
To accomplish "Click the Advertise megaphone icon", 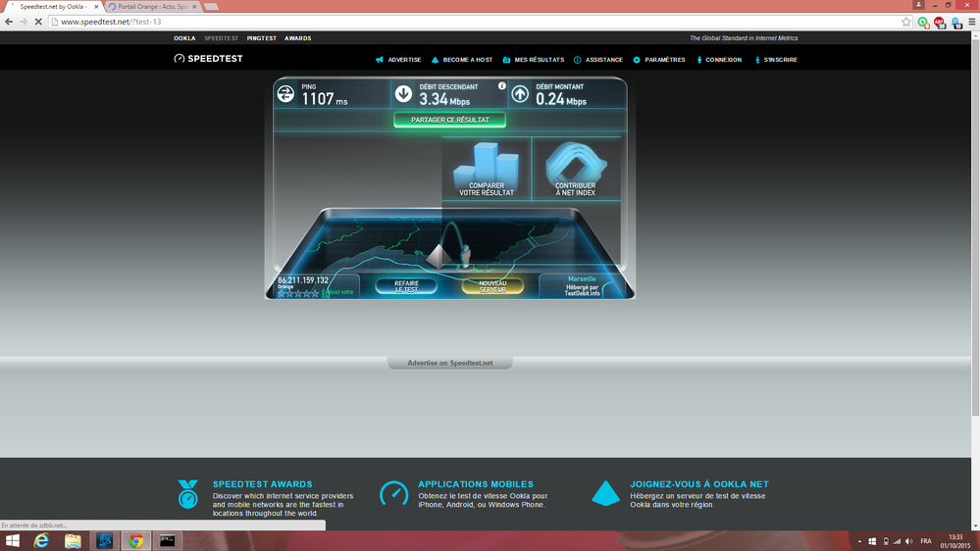I will tap(380, 60).
